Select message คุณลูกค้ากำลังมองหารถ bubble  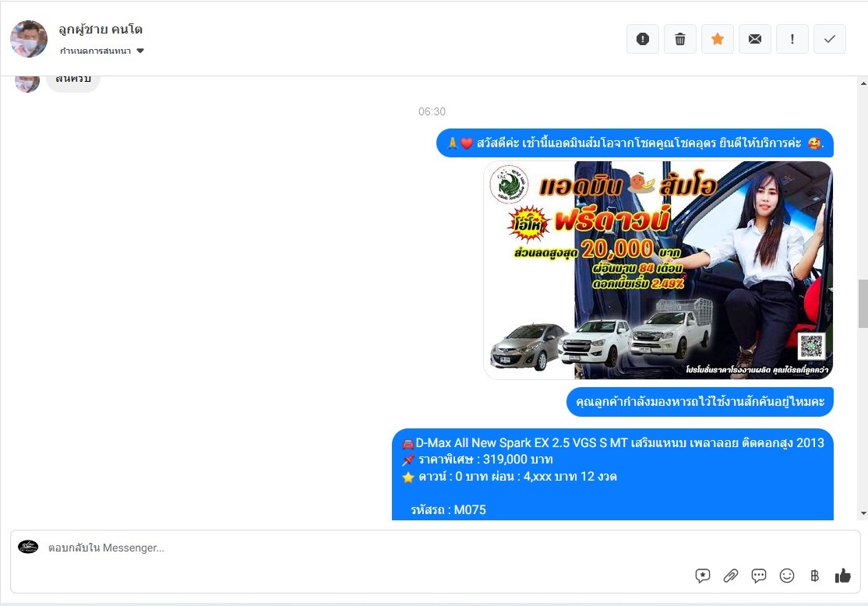tap(700, 402)
